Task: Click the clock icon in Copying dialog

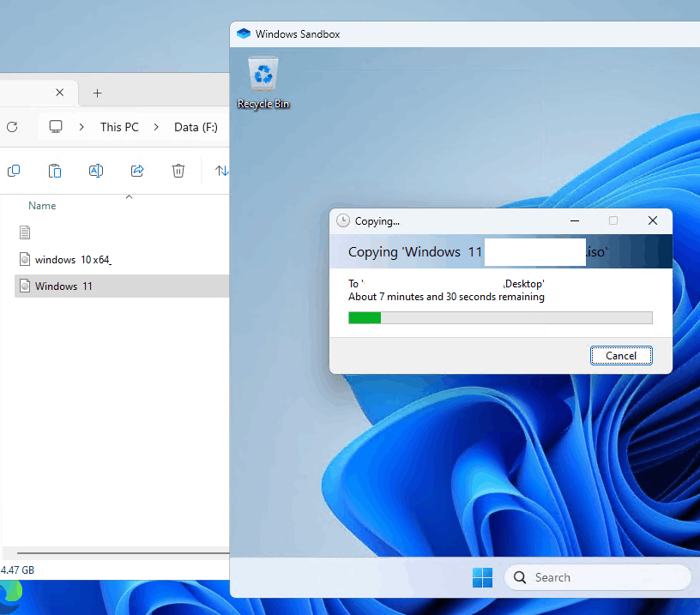Action: pos(343,221)
